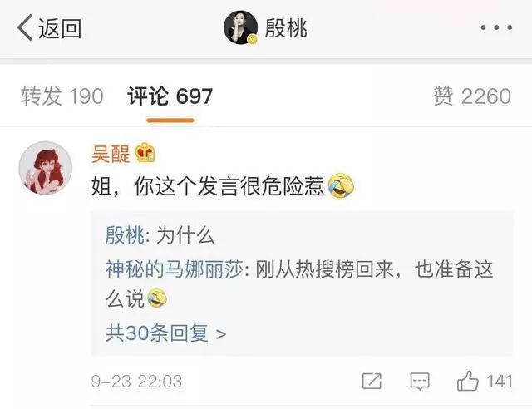The height and width of the screenshot is (409, 532).
Task: Switch to the 转发 190 tab
Action: [62, 96]
